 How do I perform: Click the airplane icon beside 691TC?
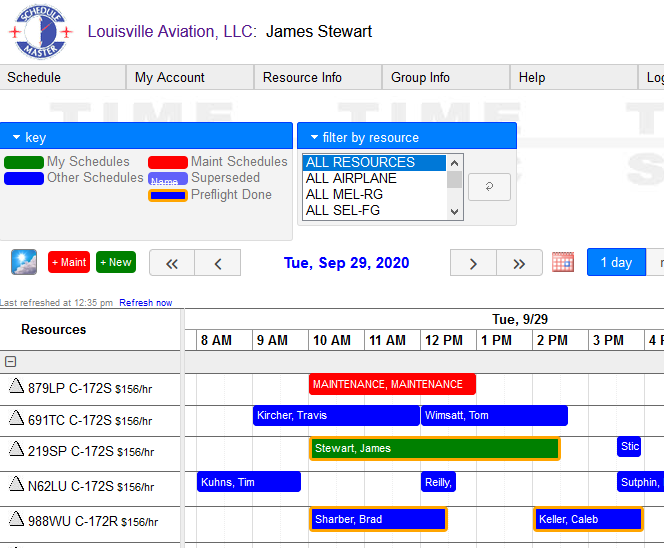[17, 418]
